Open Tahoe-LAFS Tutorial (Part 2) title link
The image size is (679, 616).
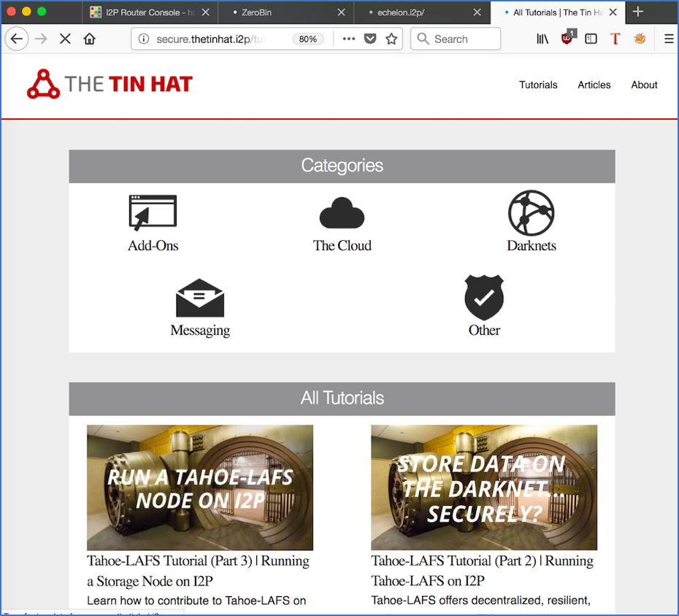482,571
